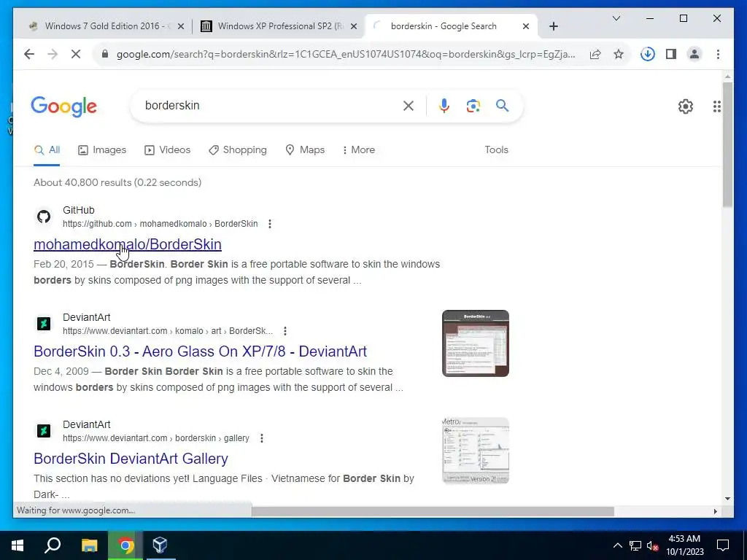The height and width of the screenshot is (560, 747).
Task: Open the tab search dropdown arrow
Action: coord(616,18)
